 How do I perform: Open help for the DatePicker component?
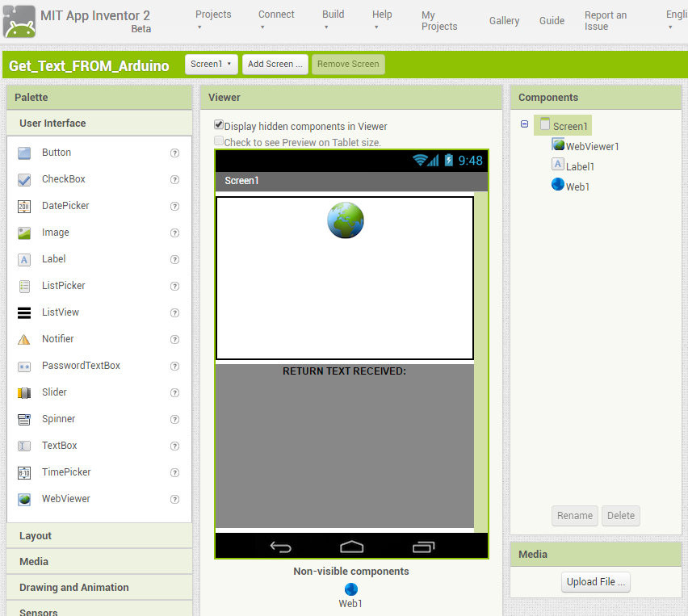pyautogui.click(x=174, y=206)
